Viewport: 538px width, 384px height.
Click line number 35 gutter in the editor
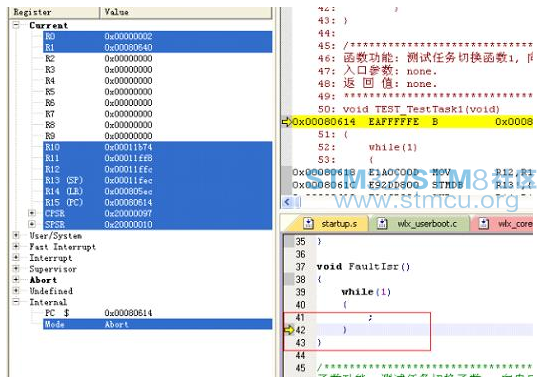(x=300, y=241)
